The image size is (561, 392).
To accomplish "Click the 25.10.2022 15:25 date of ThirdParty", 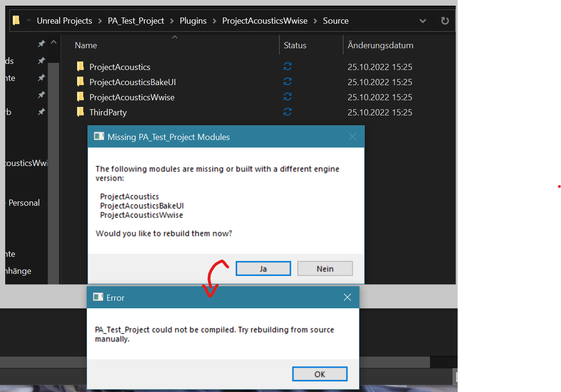I will click(380, 113).
